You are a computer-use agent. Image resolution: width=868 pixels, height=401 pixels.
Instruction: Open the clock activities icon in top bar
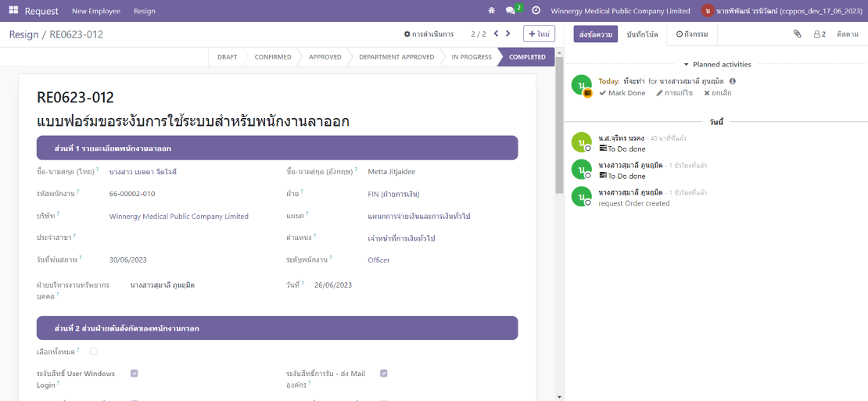536,11
